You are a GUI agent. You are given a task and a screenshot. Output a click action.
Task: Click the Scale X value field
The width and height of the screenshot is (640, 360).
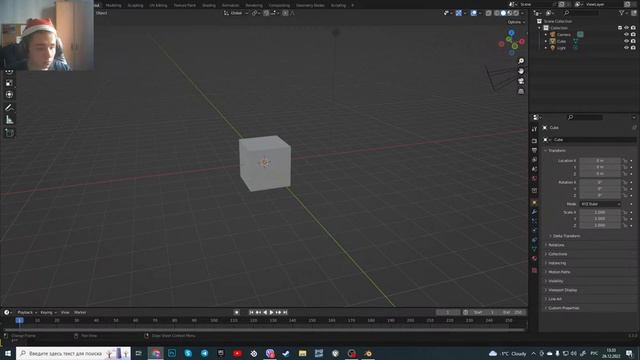[x=600, y=213]
